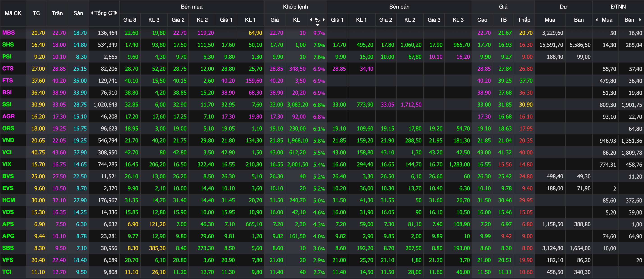
Task: Open SHS stock symbol
Action: [x=8, y=44]
